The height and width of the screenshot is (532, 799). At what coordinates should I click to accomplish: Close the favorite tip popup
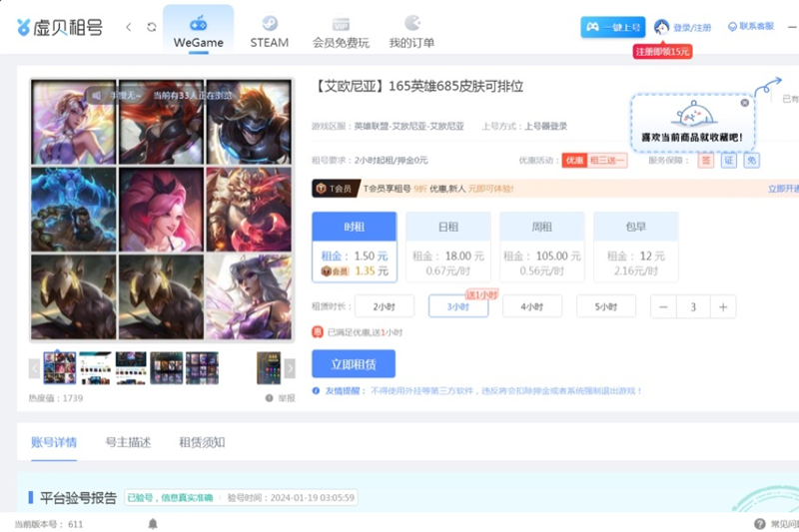(x=744, y=103)
